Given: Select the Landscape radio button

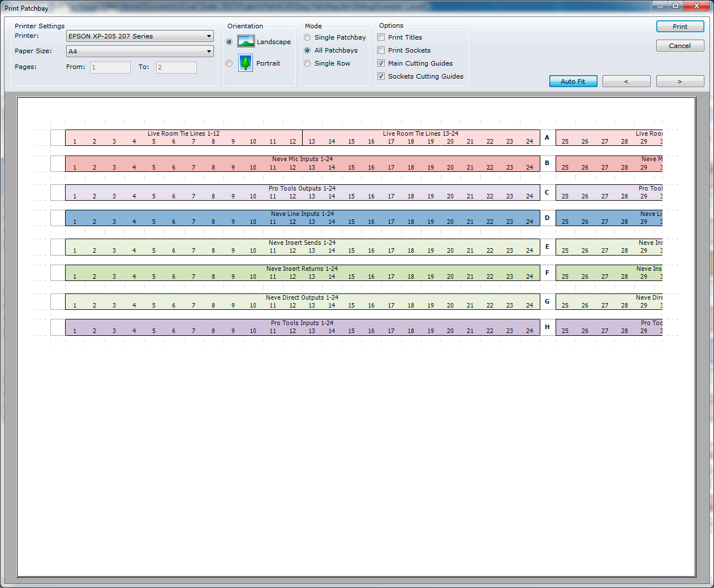Looking at the screenshot, I should pos(229,41).
